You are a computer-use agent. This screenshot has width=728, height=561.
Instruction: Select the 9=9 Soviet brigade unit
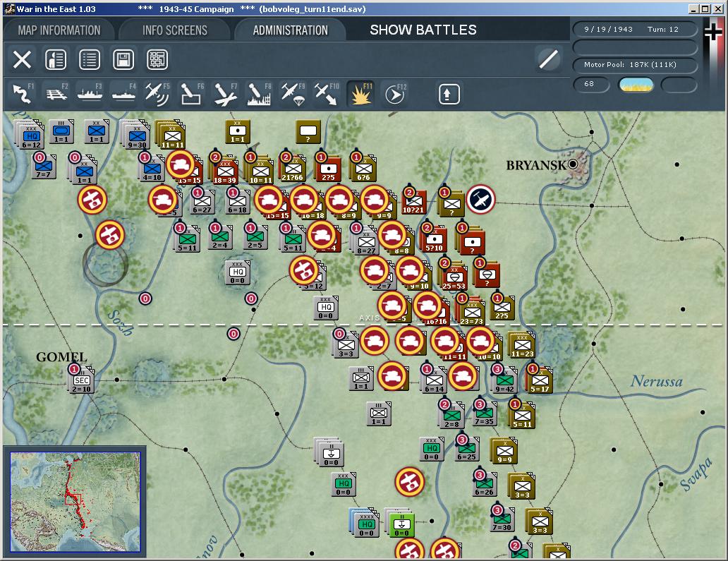[504, 452]
